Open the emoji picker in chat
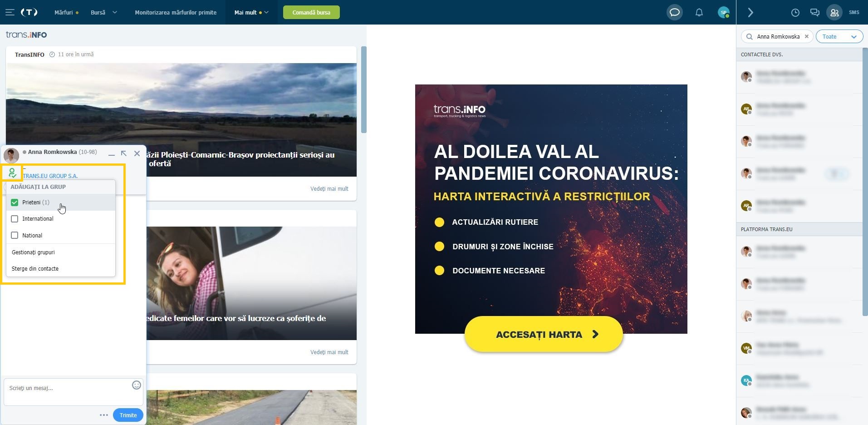Image resolution: width=868 pixels, height=425 pixels. 137,385
